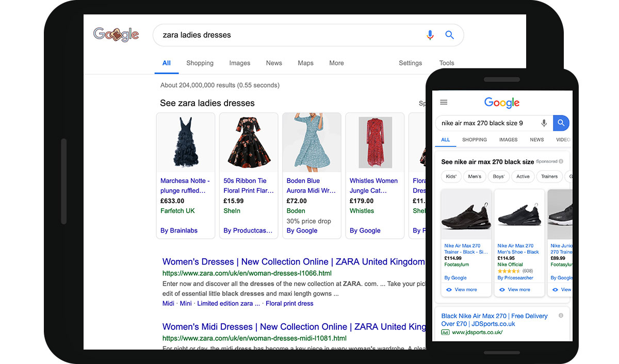Image resolution: width=619 pixels, height=364 pixels.
Task: Select the Kids' filter chip
Action: [451, 176]
